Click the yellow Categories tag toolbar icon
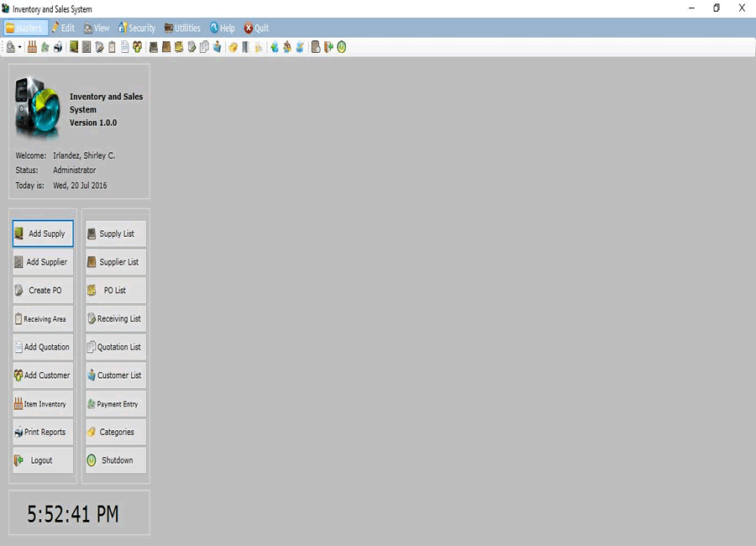Image resolution: width=756 pixels, height=546 pixels. [x=233, y=47]
